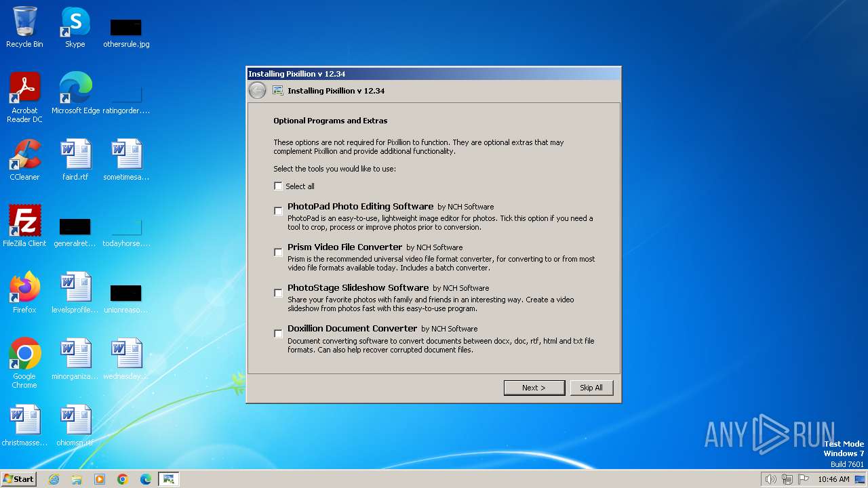868x488 pixels.
Task: Click the network tray icon
Action: [x=787, y=479]
